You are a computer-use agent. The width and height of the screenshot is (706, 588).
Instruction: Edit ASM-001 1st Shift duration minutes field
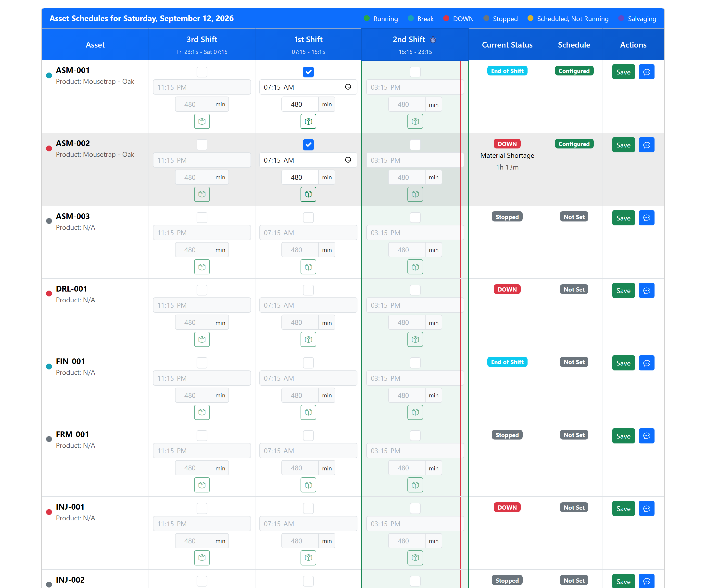click(x=300, y=104)
